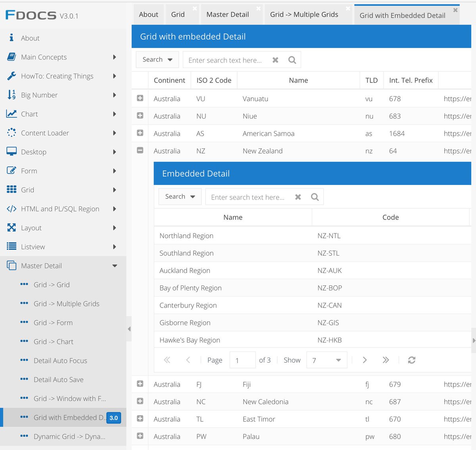The height and width of the screenshot is (450, 476).
Task: Click the Content Loader spinner icon
Action: click(x=12, y=133)
